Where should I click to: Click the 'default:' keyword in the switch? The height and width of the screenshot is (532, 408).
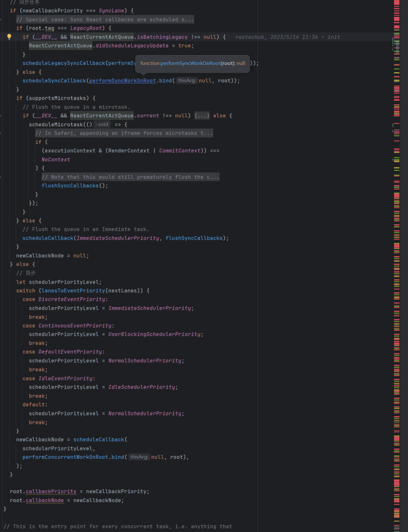point(34,404)
